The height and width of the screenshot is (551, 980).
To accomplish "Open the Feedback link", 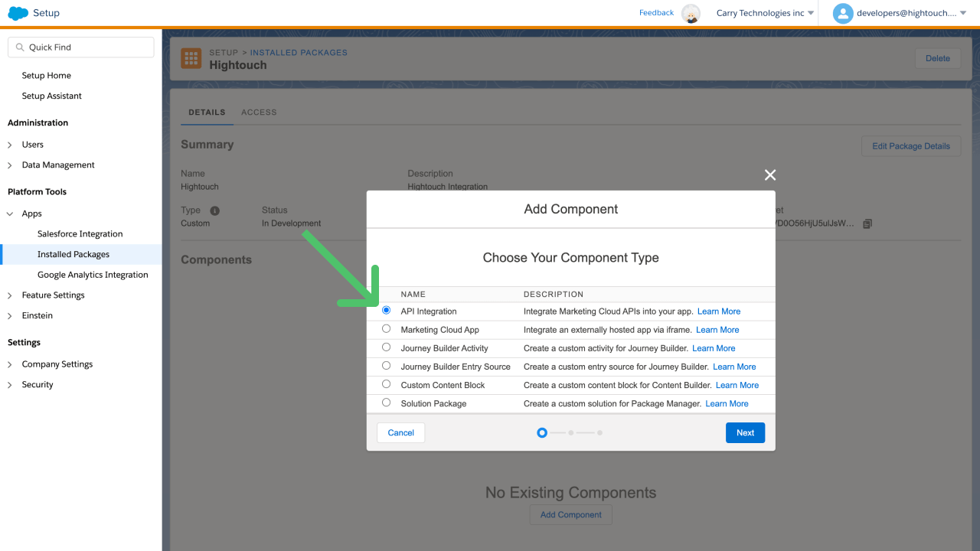I will (656, 13).
